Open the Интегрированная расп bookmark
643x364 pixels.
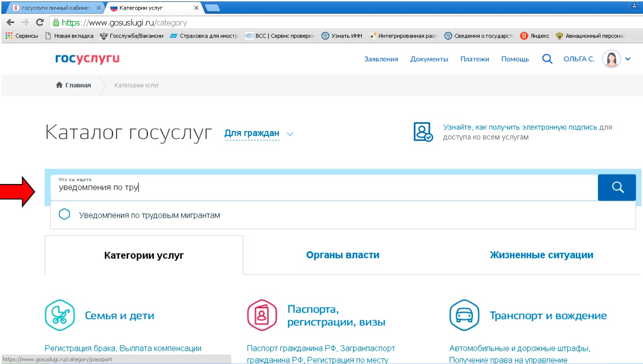tap(403, 36)
